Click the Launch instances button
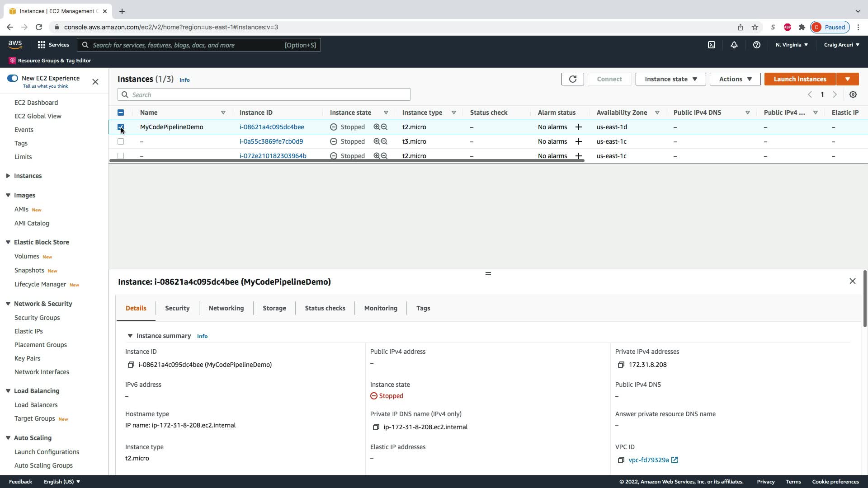Screen dimensions: 868x488 (799, 79)
